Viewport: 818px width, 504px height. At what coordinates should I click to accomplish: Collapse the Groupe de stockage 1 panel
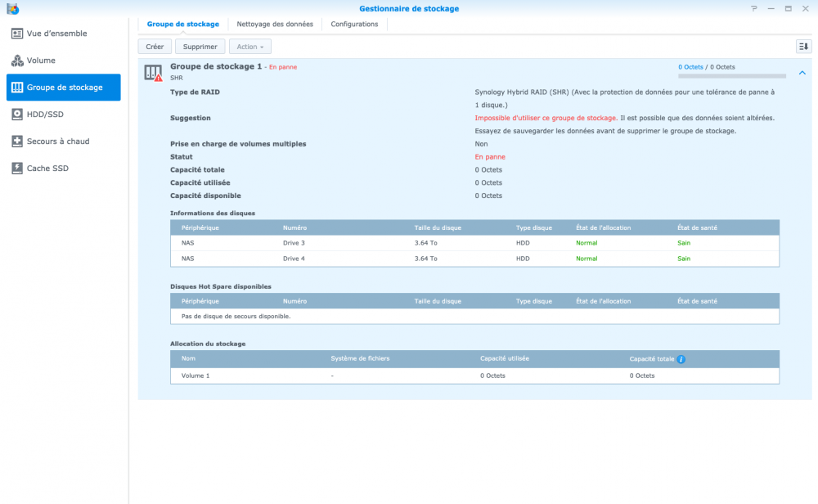point(802,73)
